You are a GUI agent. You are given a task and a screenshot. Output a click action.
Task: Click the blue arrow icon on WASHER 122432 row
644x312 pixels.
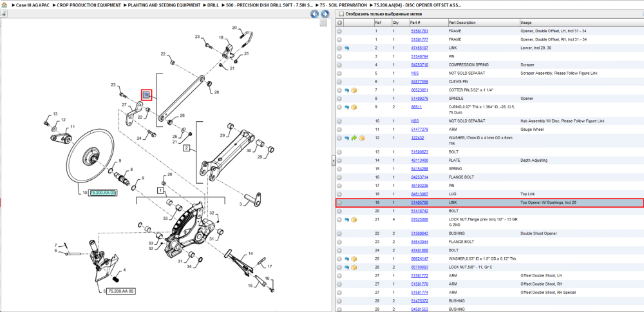point(346,138)
